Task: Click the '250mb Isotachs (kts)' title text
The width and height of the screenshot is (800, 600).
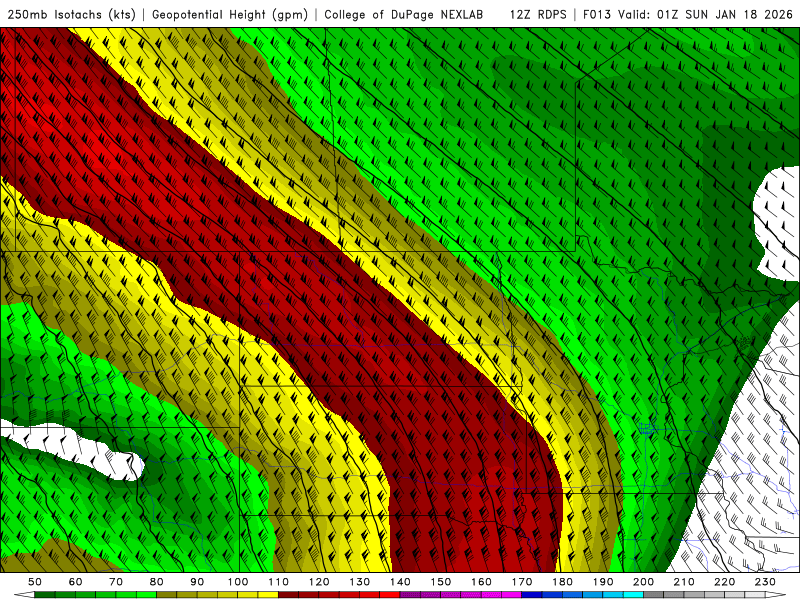Action: click(x=72, y=15)
